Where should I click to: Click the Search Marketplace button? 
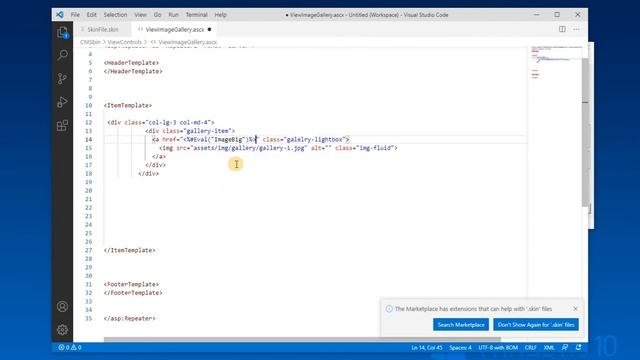pos(461,324)
